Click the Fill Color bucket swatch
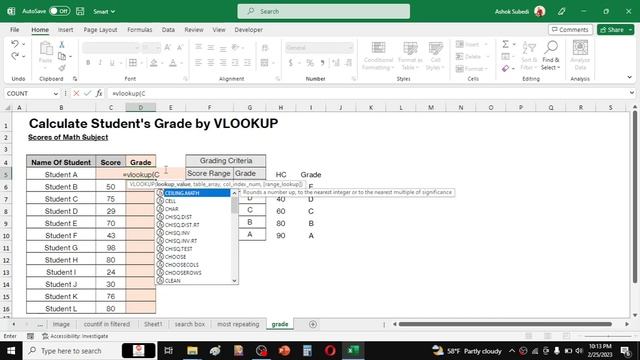 click(x=153, y=63)
